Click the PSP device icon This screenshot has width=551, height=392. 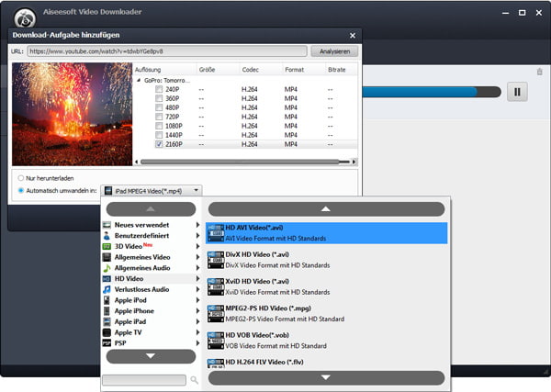(x=107, y=343)
